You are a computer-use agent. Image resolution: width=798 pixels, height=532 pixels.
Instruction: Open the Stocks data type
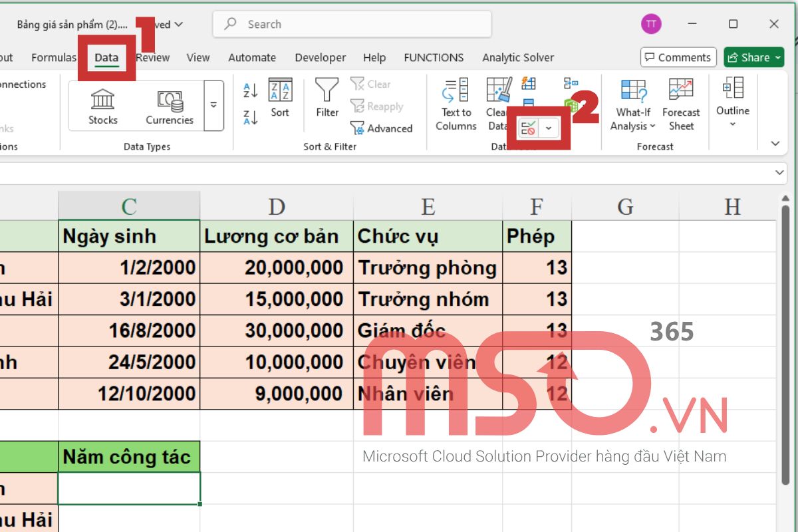tap(103, 107)
